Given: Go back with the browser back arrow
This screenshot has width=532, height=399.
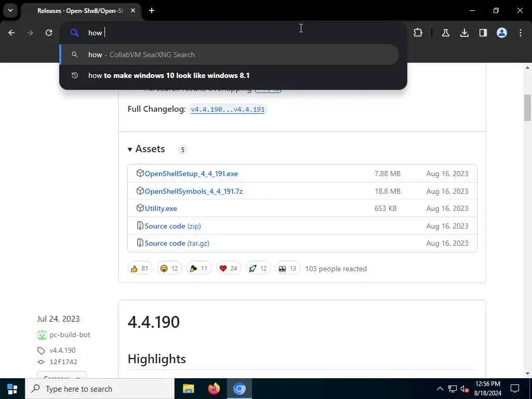Looking at the screenshot, I should point(11,33).
